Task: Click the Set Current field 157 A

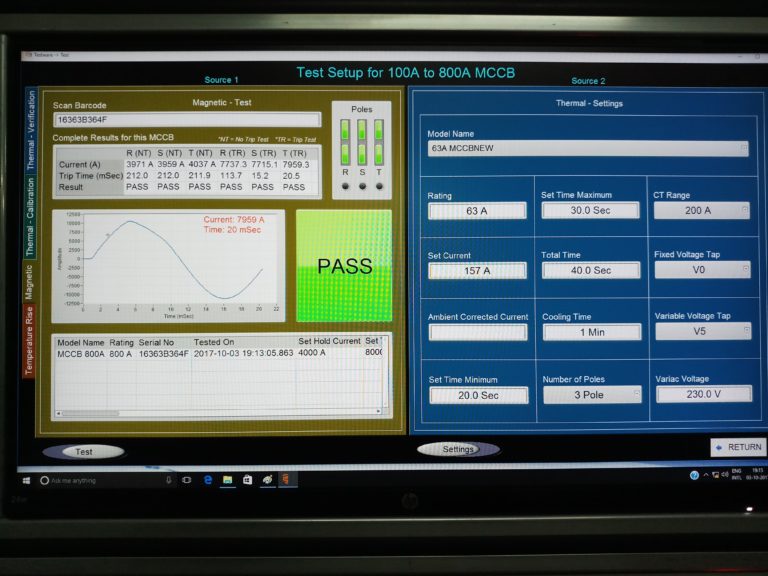Action: (477, 271)
